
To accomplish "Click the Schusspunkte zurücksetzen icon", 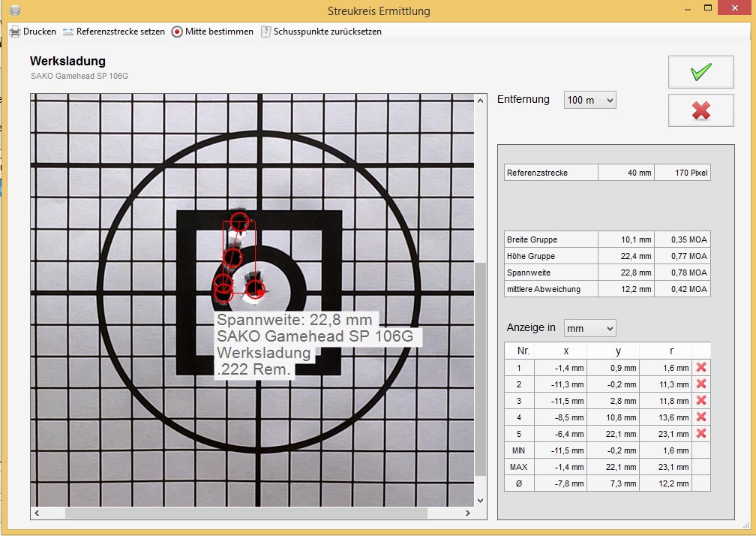I will [265, 32].
